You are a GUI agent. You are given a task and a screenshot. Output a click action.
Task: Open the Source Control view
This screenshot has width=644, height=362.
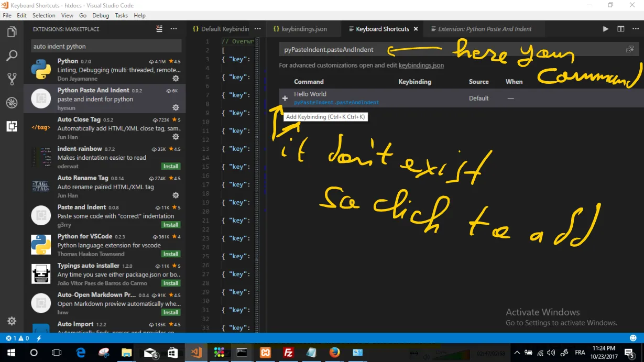(x=12, y=79)
